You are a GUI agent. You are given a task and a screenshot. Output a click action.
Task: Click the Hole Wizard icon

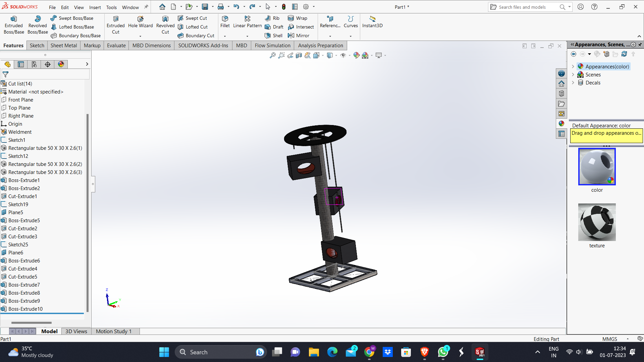pyautogui.click(x=140, y=19)
